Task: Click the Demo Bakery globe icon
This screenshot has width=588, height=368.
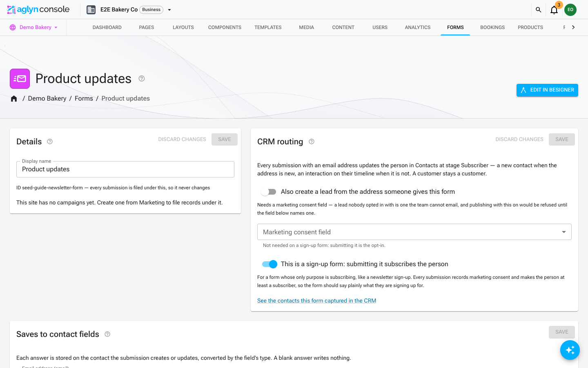Action: click(13, 27)
